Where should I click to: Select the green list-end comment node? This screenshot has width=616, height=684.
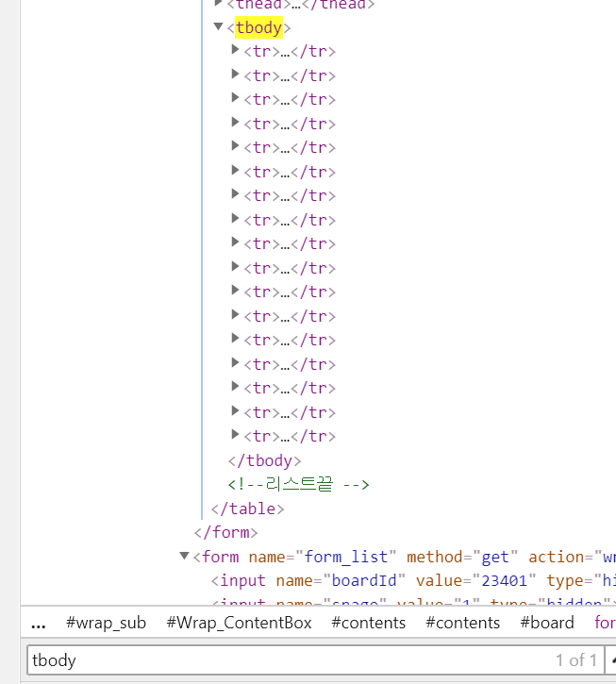coord(298,484)
